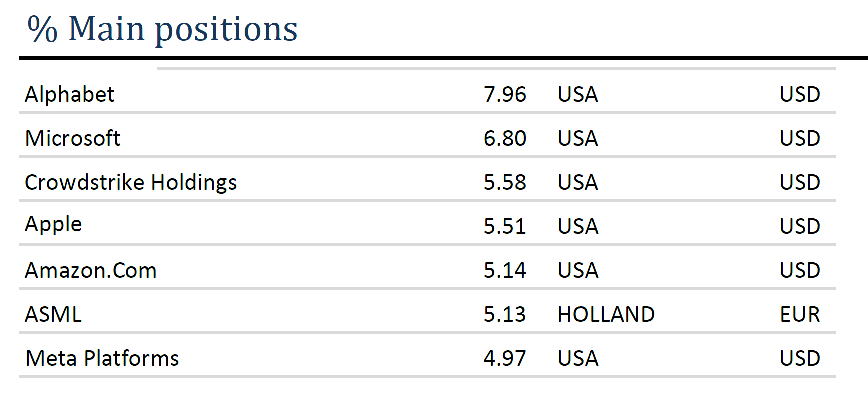
Task: Select USD currency in Meta Platforms row
Action: [800, 358]
